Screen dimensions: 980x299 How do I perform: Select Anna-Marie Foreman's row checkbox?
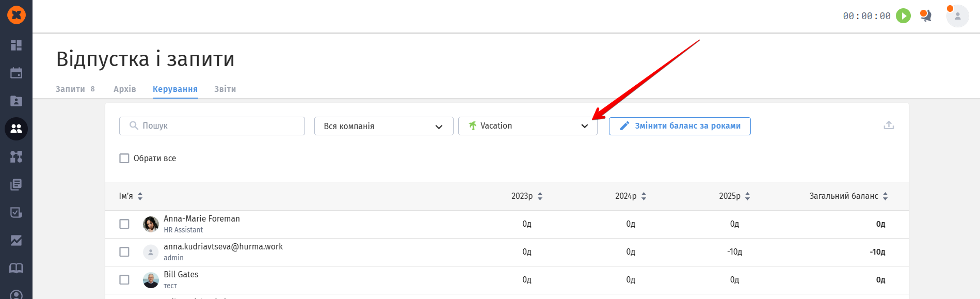point(124,224)
